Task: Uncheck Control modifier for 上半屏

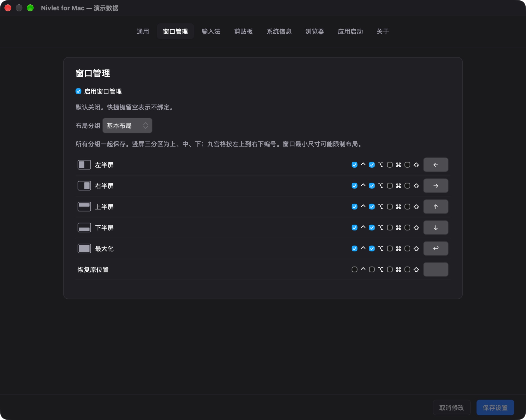Action: 354,207
